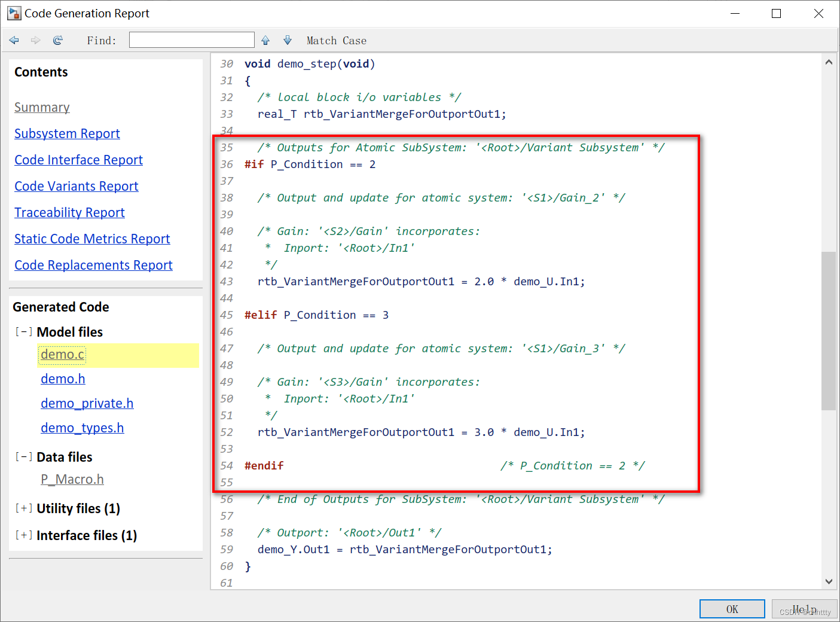The width and height of the screenshot is (840, 622).
Task: Close the Code Generation Report window
Action: [x=818, y=13]
